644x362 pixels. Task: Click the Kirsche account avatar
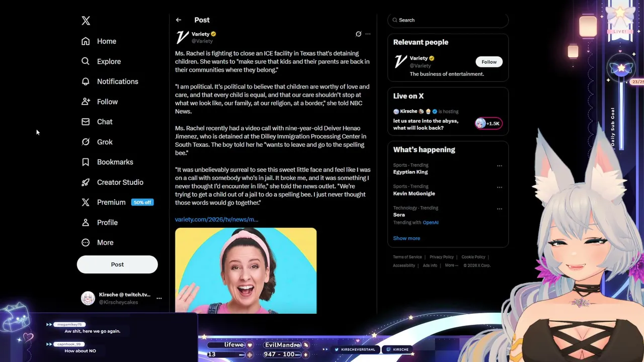pyautogui.click(x=88, y=298)
